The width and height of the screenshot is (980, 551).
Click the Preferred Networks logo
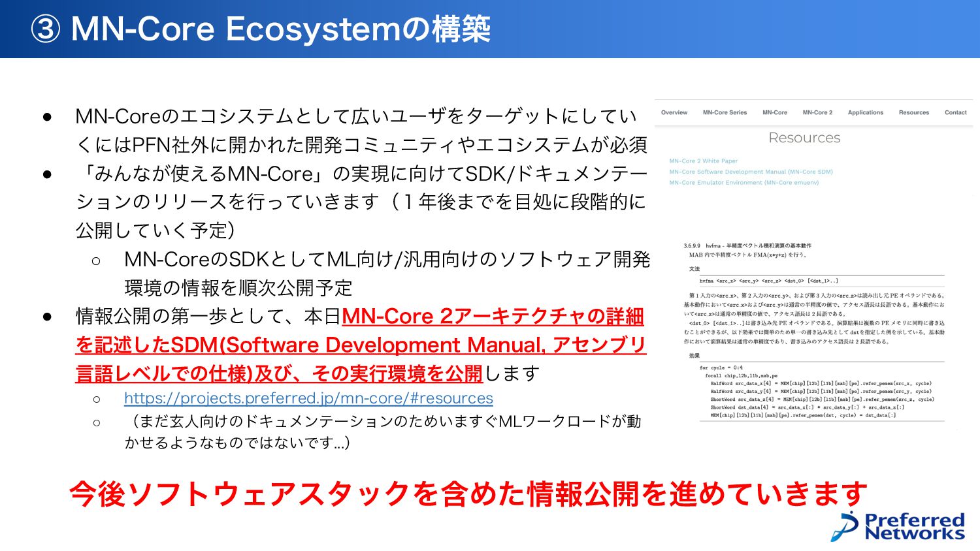(x=898, y=526)
